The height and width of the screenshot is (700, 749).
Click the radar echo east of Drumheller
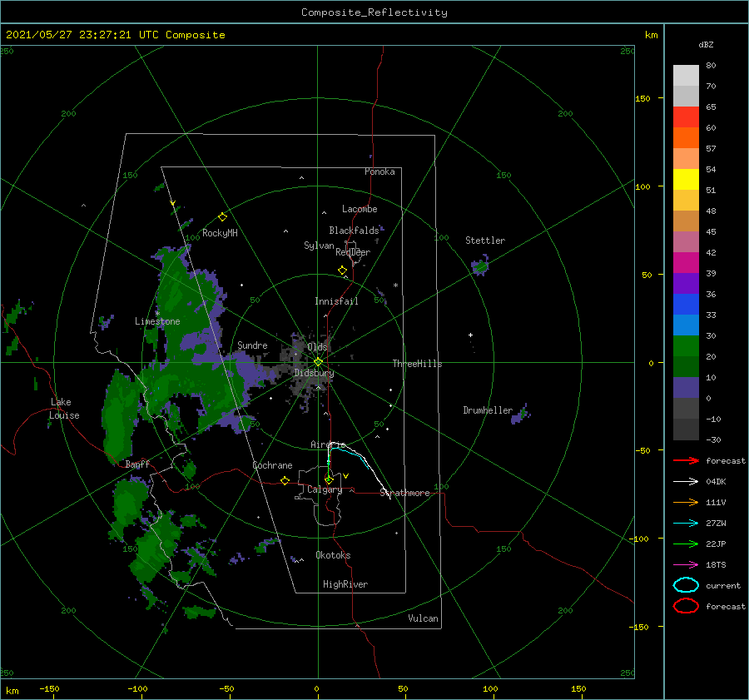click(520, 414)
